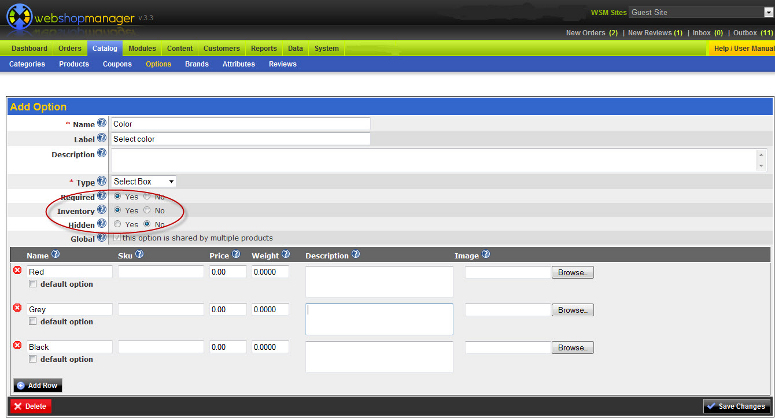This screenshot has height=418, width=775.
Task: Open the Catalog tab
Action: [x=105, y=48]
